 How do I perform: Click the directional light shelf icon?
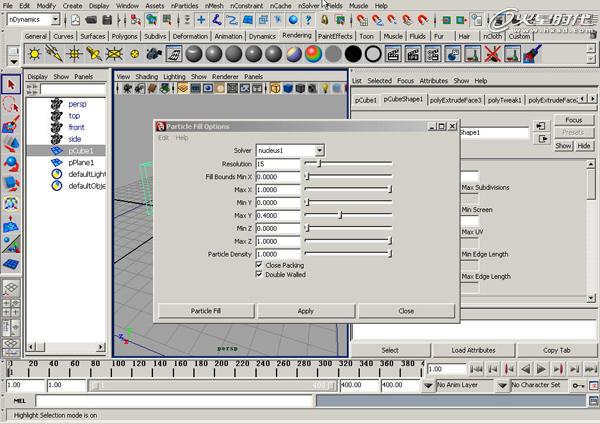(54, 54)
